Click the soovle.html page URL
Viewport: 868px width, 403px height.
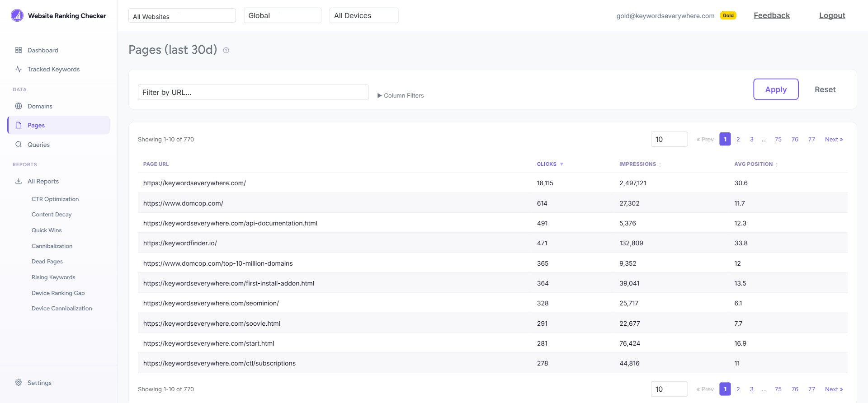212,323
